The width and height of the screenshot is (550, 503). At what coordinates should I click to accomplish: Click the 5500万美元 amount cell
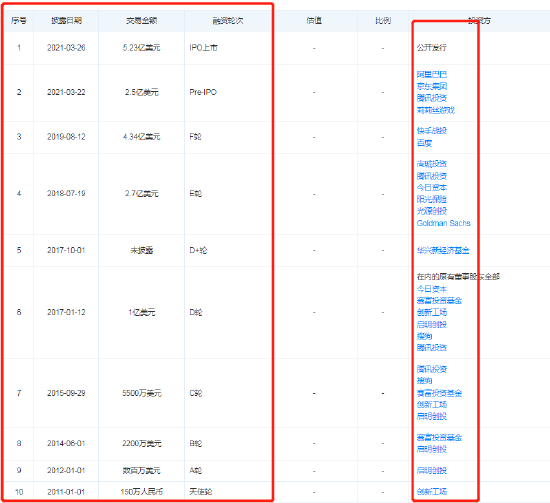point(142,393)
